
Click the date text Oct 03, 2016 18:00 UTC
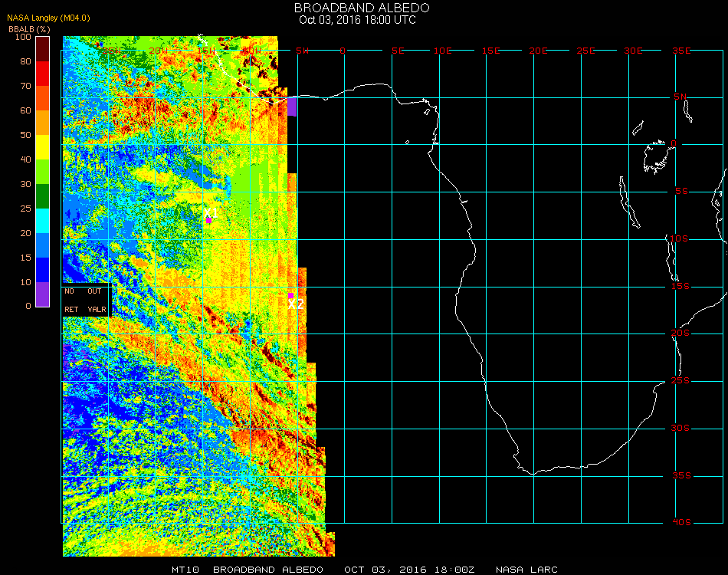[357, 20]
